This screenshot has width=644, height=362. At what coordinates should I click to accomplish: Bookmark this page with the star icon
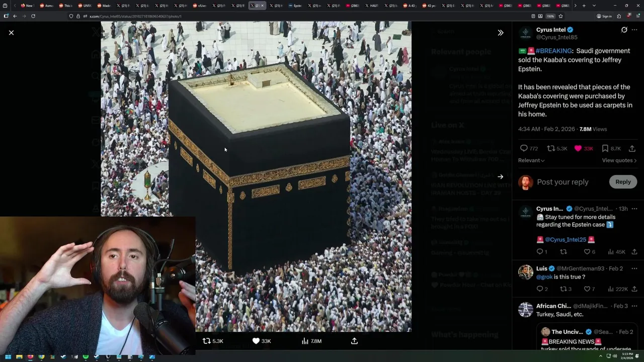(x=560, y=16)
